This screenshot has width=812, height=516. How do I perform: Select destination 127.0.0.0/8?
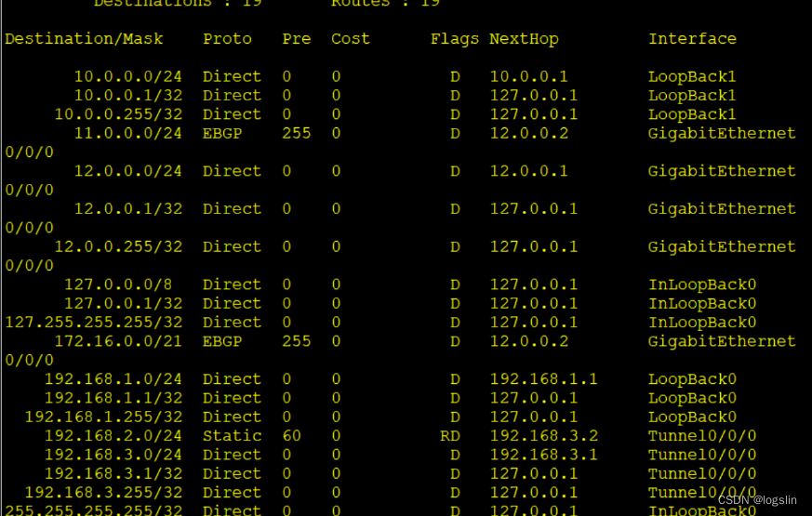pos(118,284)
